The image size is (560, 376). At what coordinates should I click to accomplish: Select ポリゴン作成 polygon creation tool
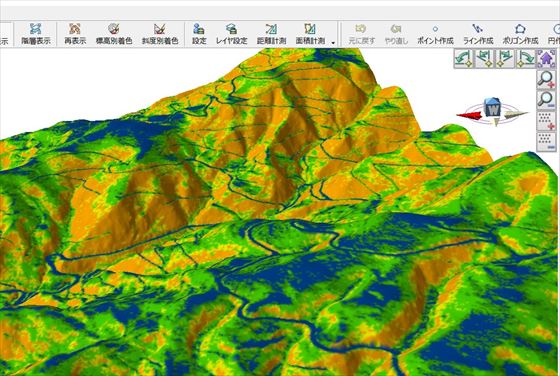(520, 34)
